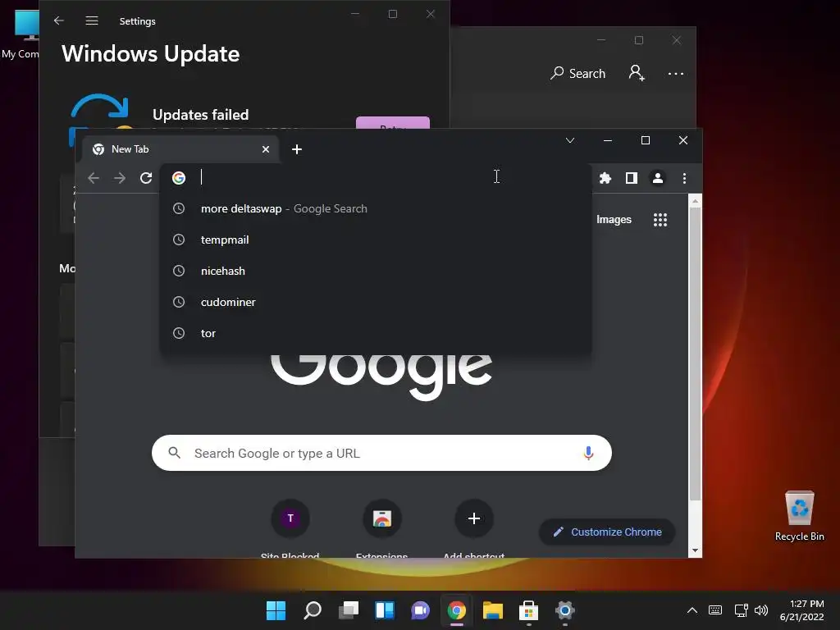The width and height of the screenshot is (840, 630).
Task: Close the New Tab tab
Action: coord(266,149)
